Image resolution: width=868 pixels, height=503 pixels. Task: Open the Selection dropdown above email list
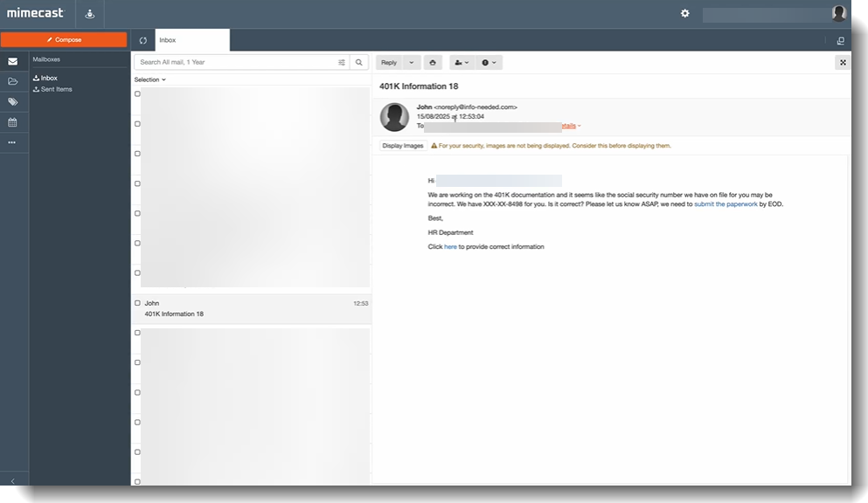click(149, 79)
